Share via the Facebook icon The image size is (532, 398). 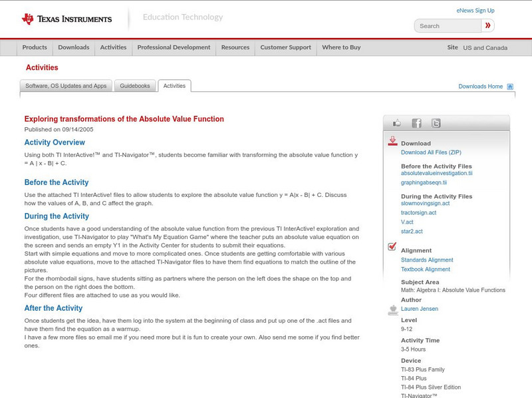click(416, 123)
